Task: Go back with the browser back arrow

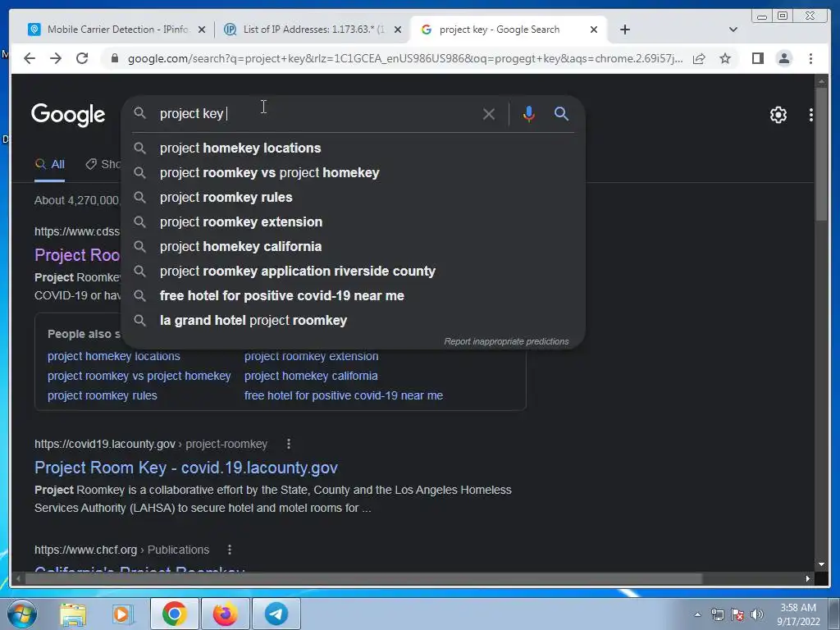Action: (x=30, y=58)
